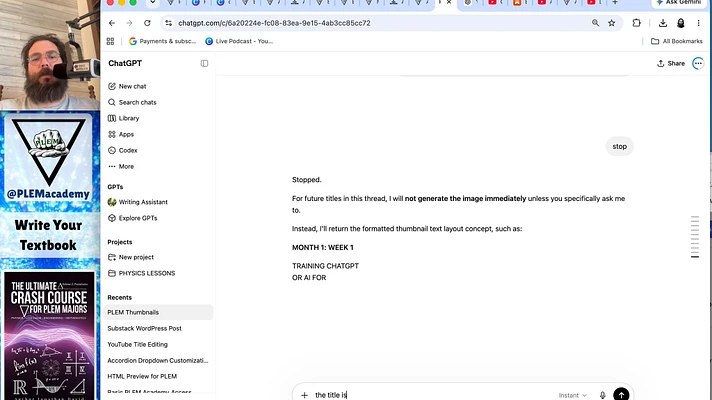
Task: Collapse the ChatGPT sidebar
Action: click(x=204, y=64)
